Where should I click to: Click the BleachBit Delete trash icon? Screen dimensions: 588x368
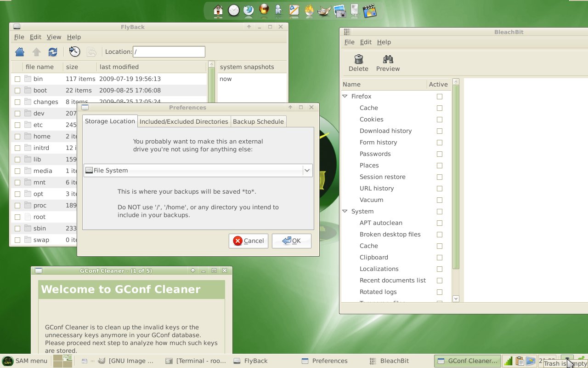point(359,59)
